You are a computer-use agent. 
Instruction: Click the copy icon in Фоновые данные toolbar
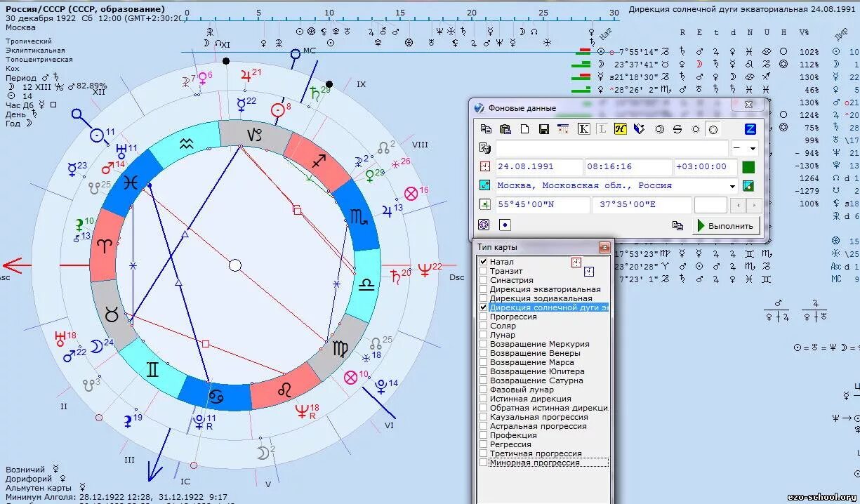point(486,129)
